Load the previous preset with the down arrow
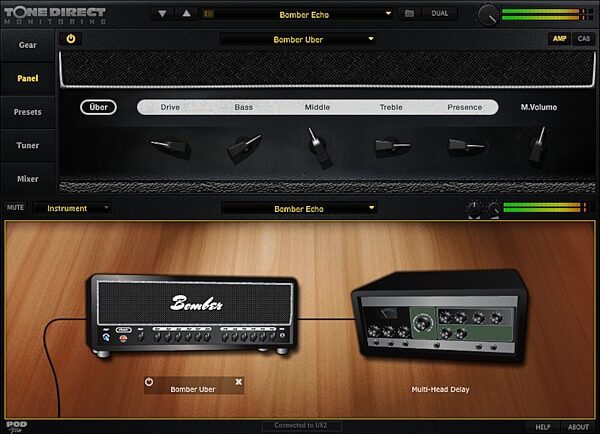This screenshot has width=600, height=434. pos(162,14)
